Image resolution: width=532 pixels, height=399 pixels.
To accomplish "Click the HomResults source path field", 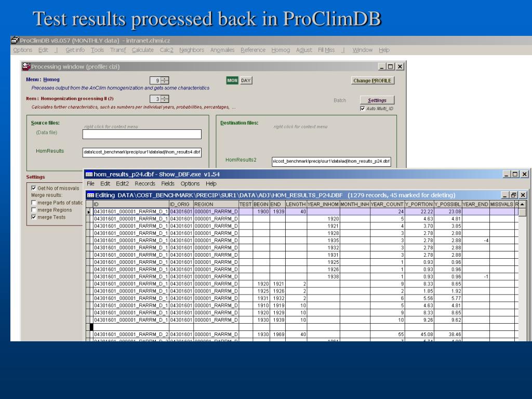I will pos(142,152).
